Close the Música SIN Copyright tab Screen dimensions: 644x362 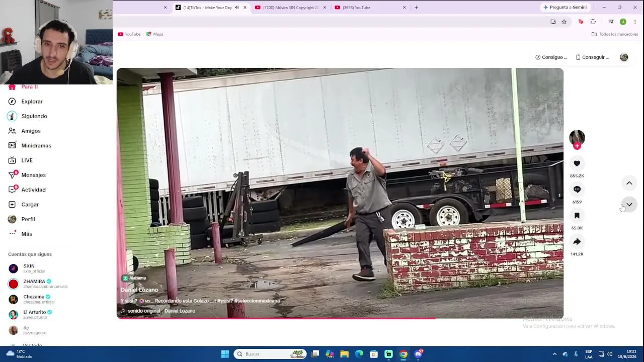point(325,8)
